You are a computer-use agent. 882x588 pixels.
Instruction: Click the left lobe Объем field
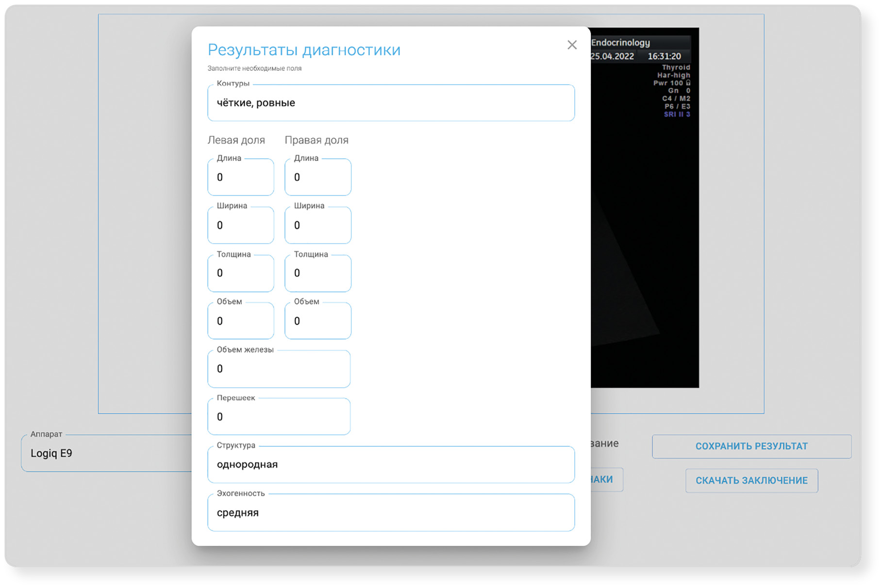[241, 321]
